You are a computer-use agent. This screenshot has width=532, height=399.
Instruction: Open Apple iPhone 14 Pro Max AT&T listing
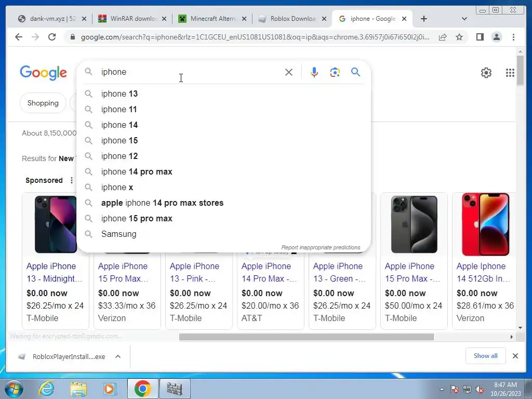tap(269, 272)
